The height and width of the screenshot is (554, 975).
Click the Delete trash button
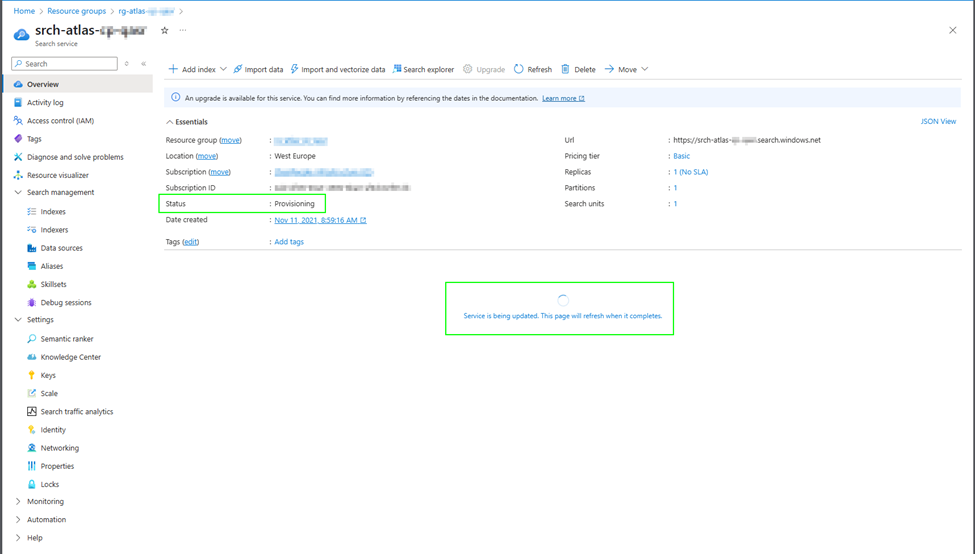[578, 69]
